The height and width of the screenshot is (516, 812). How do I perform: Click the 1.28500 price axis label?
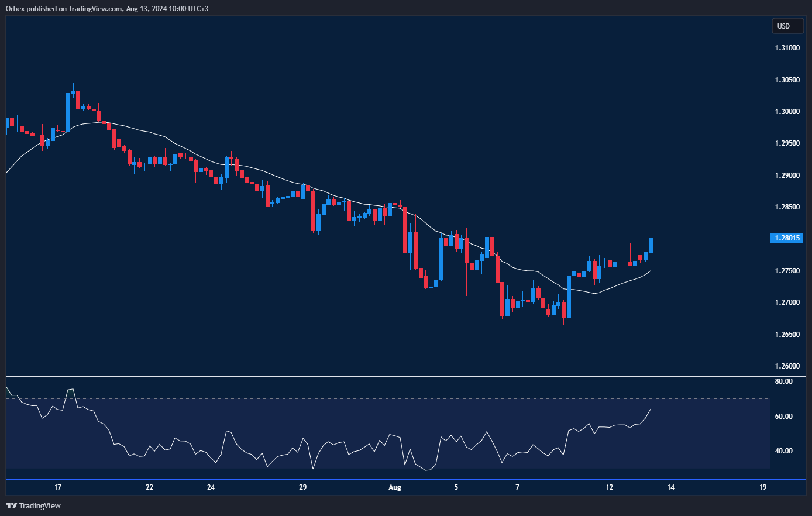point(787,207)
